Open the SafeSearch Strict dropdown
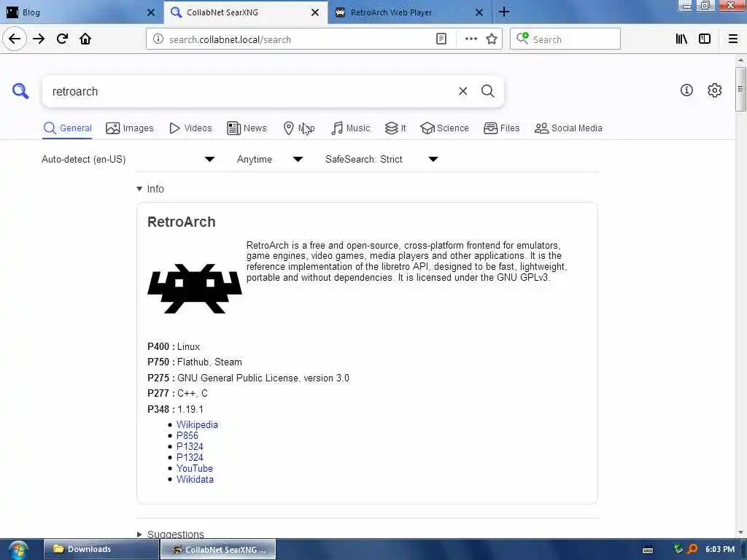Viewport: 747px width, 560px height. [382, 159]
